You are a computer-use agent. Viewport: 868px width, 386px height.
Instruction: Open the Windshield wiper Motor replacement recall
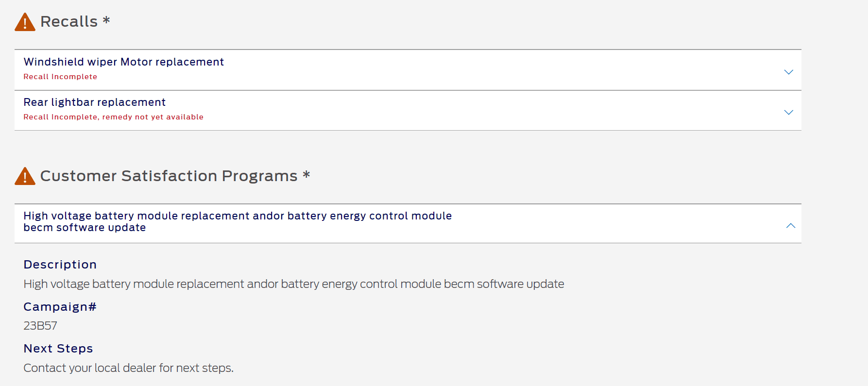123,62
